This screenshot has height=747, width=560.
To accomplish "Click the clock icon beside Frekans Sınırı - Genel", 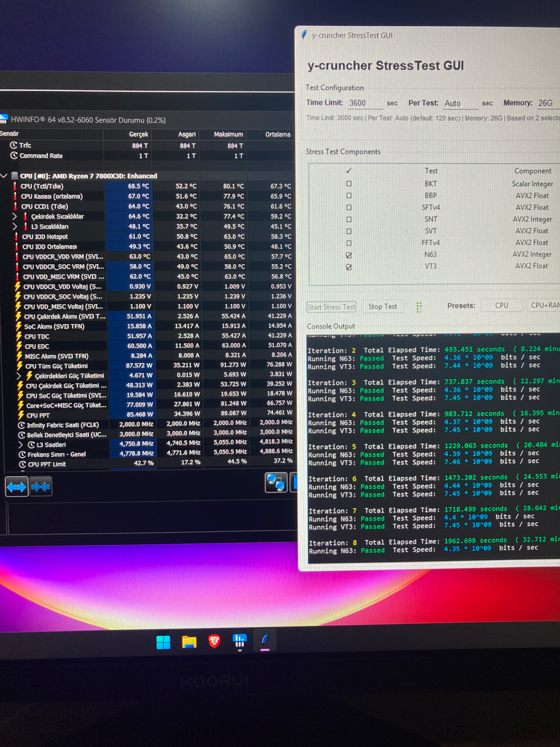I will [22, 454].
